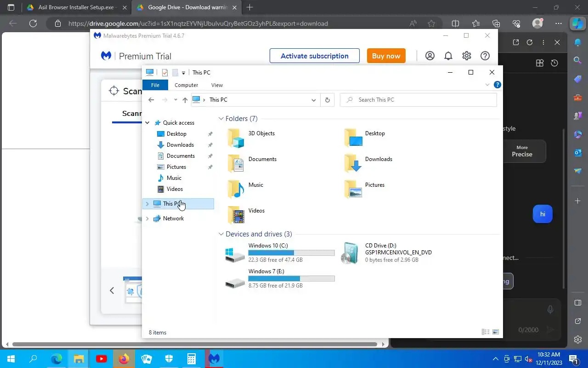Screen dimensions: 588x368
Task: Select the Windows 7 (E:) drive
Action: point(280,279)
